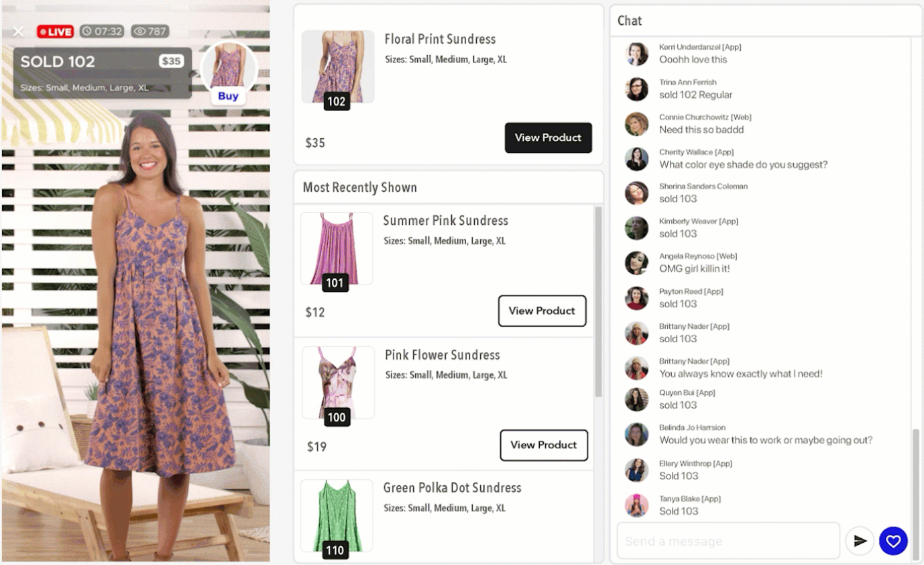View Product for Pink Flower Sundress
924x565 pixels.
tap(543, 445)
